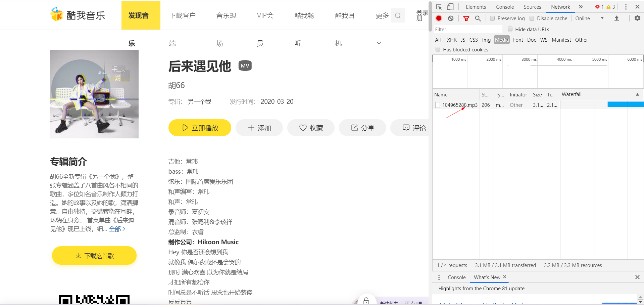
Task: Click 下载客户端 navigation item
Action: [183, 15]
